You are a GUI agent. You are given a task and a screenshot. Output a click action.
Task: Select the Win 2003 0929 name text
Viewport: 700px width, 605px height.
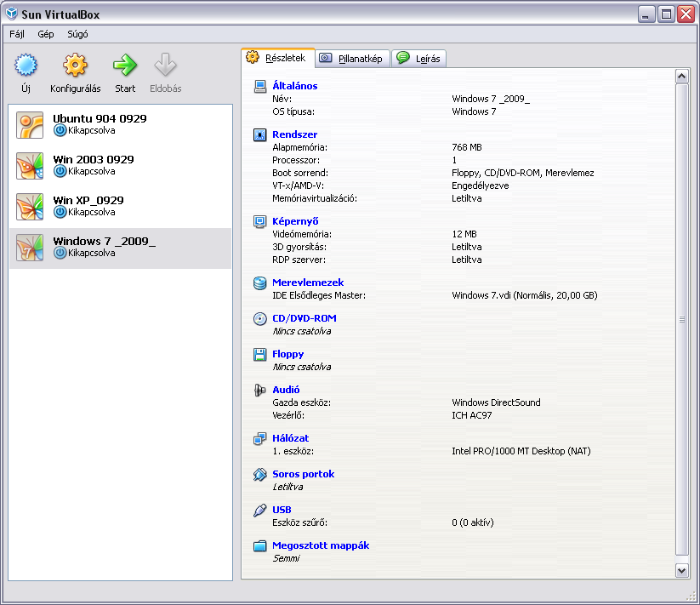[x=94, y=160]
